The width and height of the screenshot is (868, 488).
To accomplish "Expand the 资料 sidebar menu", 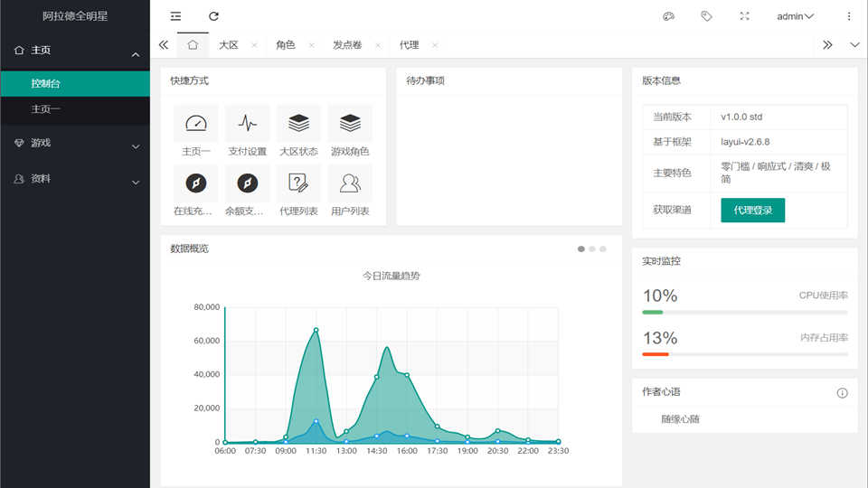I will (75, 180).
